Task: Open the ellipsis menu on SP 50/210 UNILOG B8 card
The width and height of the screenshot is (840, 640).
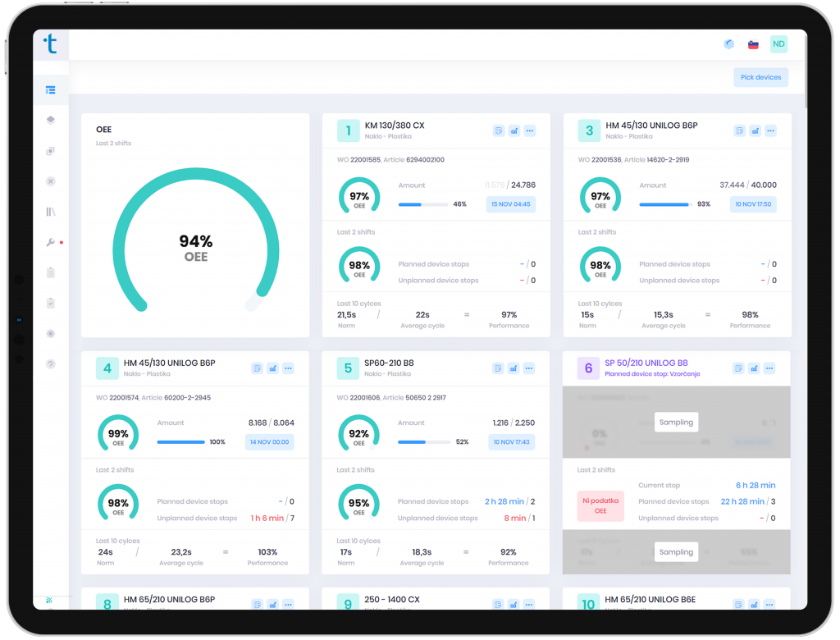Action: [769, 368]
